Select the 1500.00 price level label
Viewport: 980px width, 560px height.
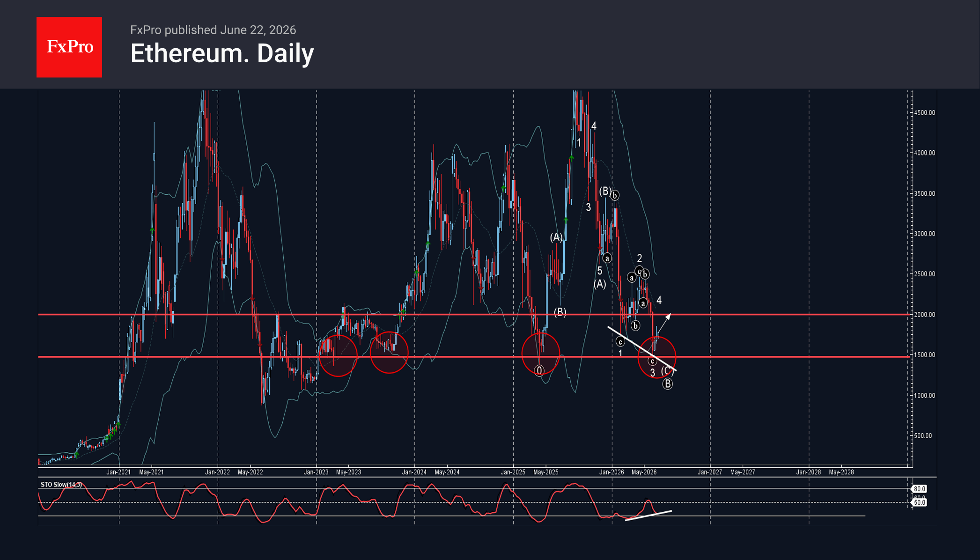924,355
